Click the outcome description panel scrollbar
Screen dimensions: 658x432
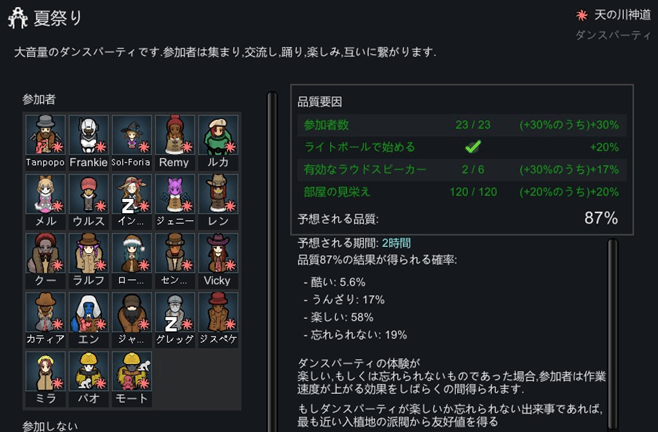[613, 335]
